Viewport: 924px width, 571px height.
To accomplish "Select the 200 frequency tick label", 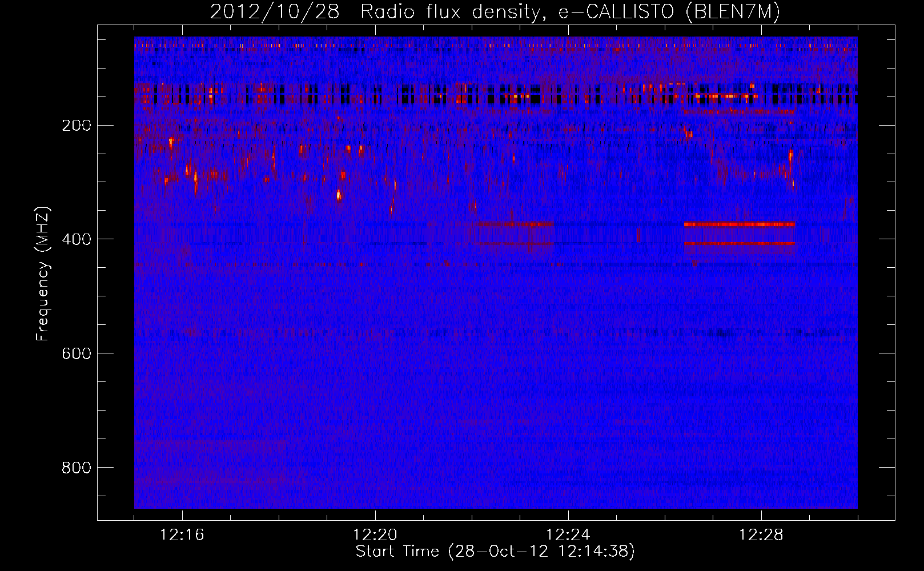I will coord(76,125).
